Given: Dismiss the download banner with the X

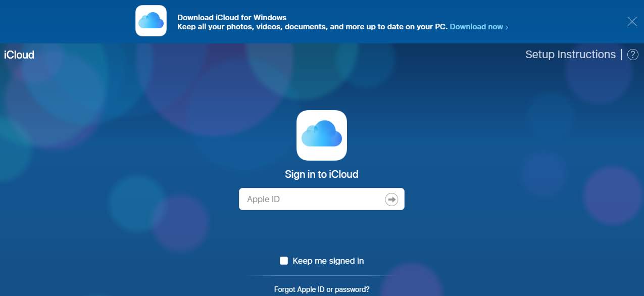Looking at the screenshot, I should point(632,21).
